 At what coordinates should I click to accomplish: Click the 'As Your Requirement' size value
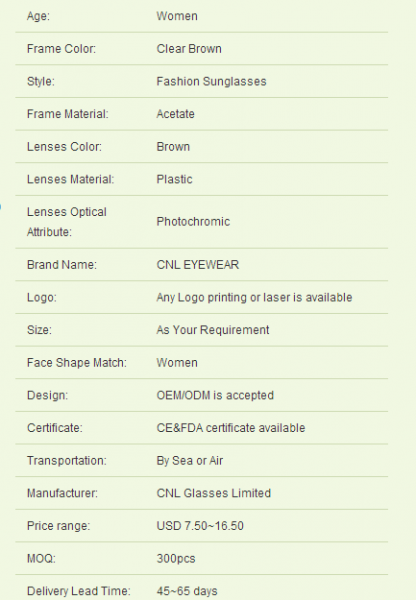[x=213, y=330]
